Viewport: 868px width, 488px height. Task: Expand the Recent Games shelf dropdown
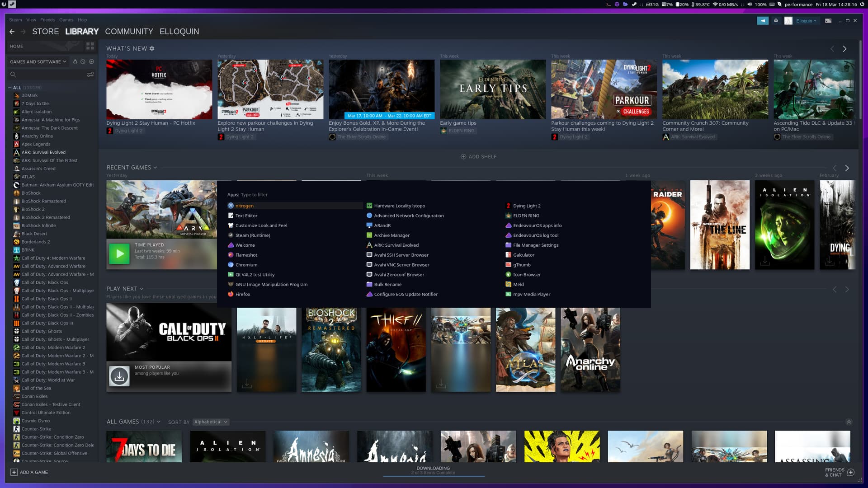(155, 168)
